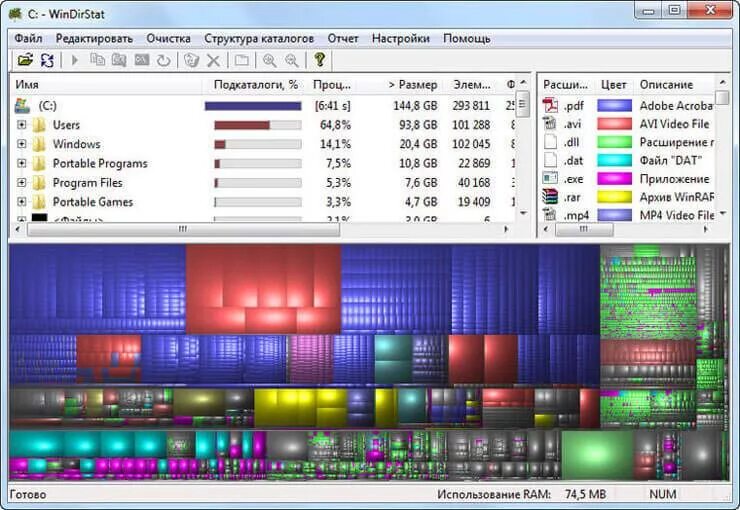The image size is (740, 510).
Task: Maximize the WinDirStat window
Action: (x=675, y=9)
